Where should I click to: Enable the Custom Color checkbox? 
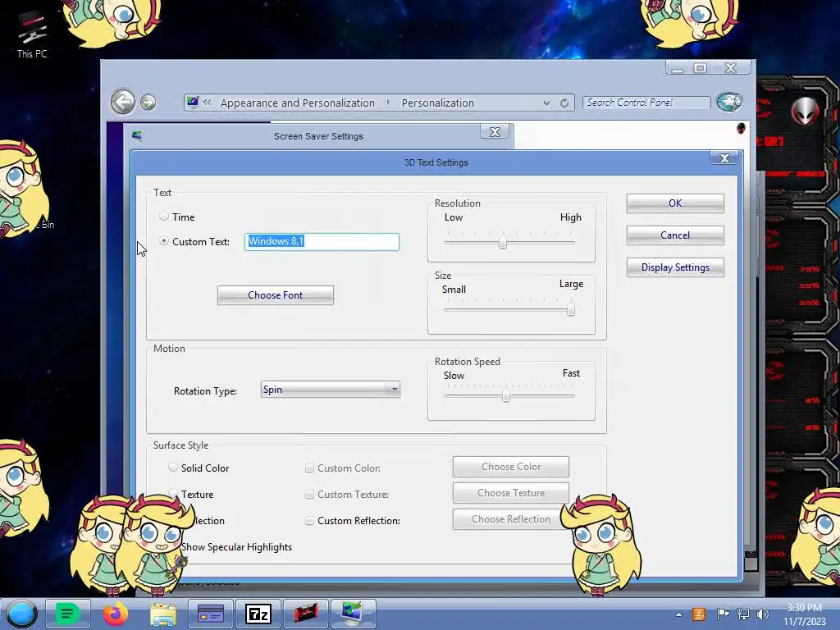coord(309,468)
